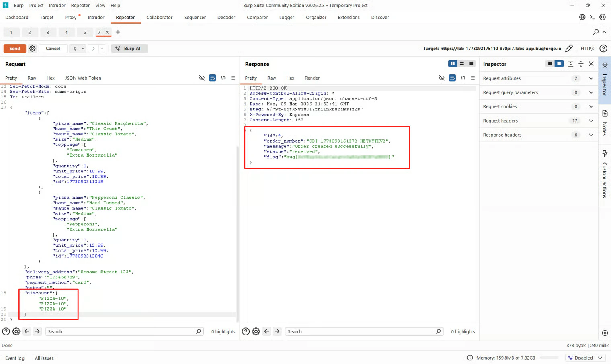
Task: Open the Response search help icon
Action: 246,331
